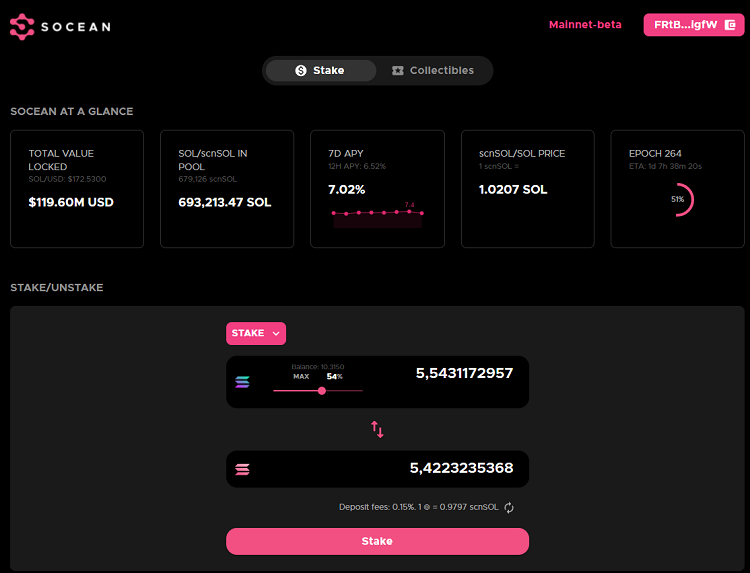Click the SOL/USD: $172.5300 text
Screen dimensions: 750x573
(x=67, y=179)
